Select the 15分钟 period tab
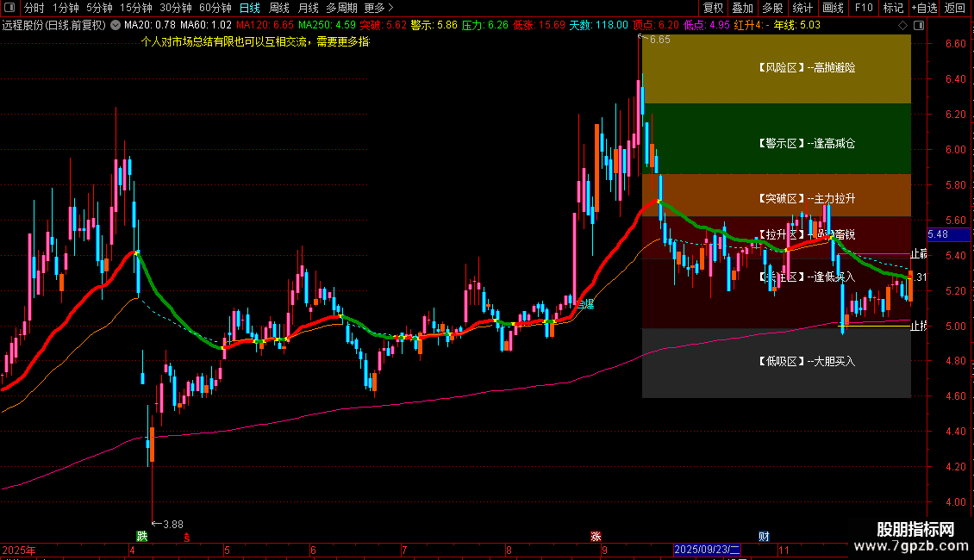Viewport: 974px width, 560px height. click(136, 8)
